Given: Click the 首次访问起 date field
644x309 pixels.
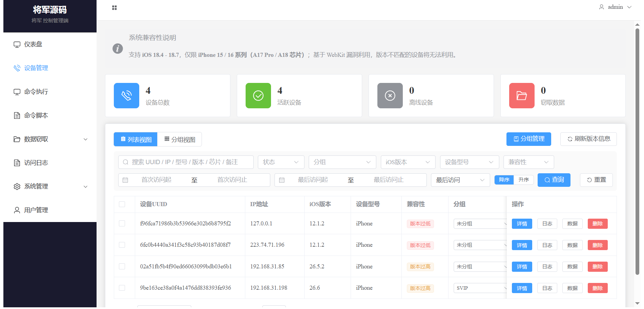Looking at the screenshot, I should (157, 180).
